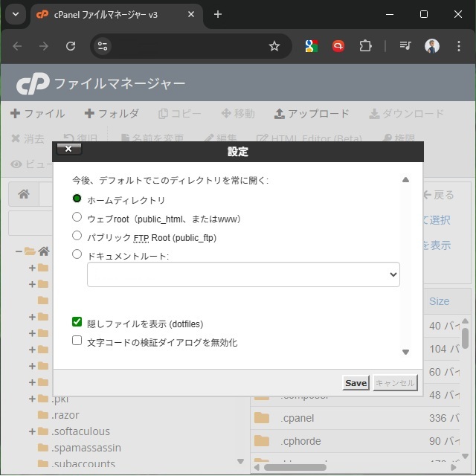The height and width of the screenshot is (476, 476).
Task: Enable 文字コードの検証ダイアログを無効化 checkbox
Action: (x=77, y=341)
